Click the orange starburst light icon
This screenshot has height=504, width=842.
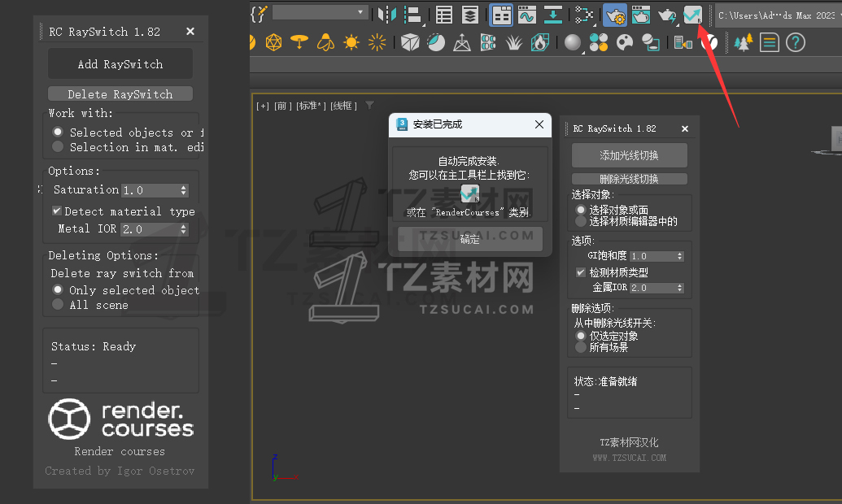coord(377,42)
